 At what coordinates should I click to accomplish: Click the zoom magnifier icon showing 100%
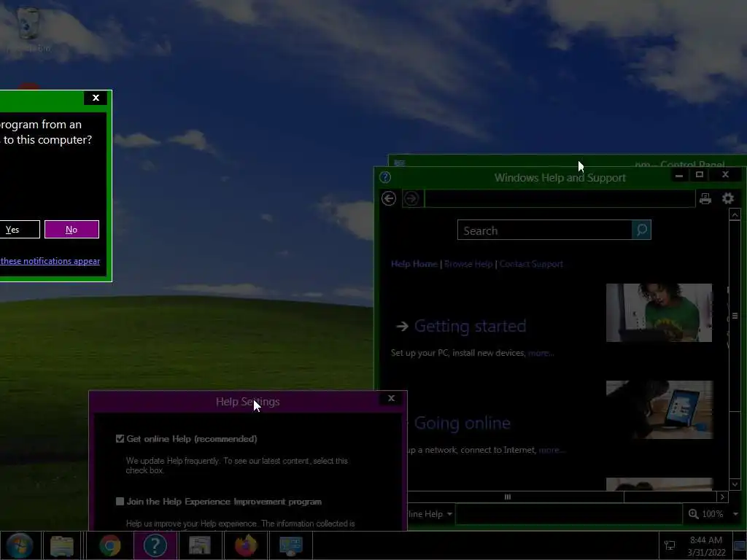click(x=694, y=514)
